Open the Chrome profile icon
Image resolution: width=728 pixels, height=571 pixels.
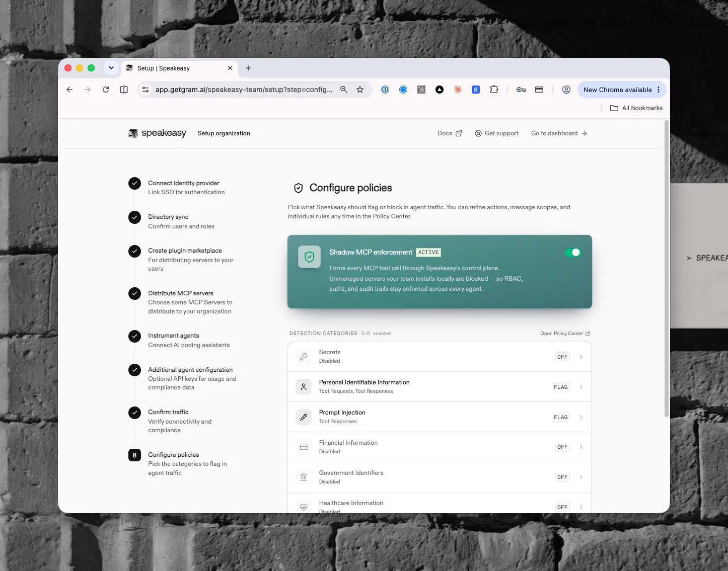tap(566, 90)
